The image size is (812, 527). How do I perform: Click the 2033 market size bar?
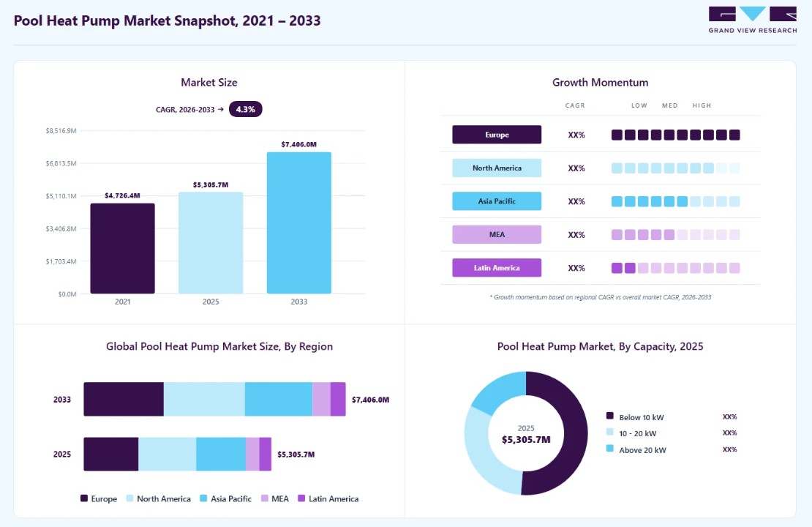298,223
